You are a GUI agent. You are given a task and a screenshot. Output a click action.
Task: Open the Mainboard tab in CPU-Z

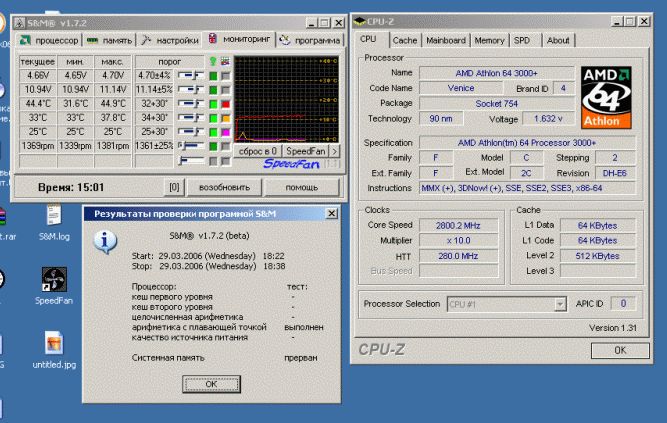[446, 40]
